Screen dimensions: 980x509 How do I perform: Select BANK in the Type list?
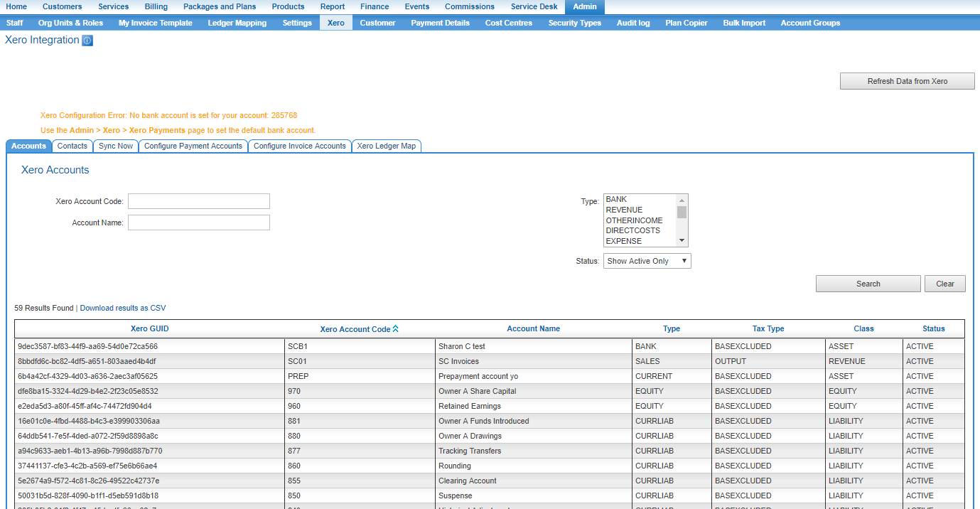pos(616,200)
